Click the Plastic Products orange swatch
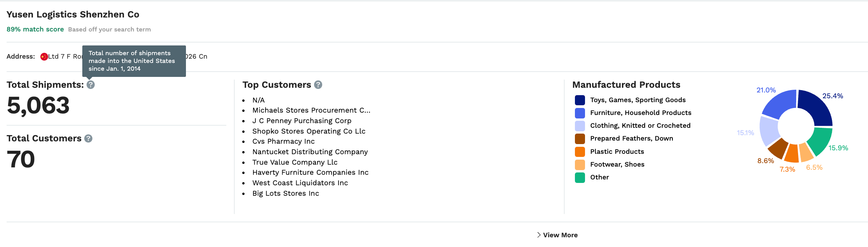Screen dimensions: 868x247 580,151
